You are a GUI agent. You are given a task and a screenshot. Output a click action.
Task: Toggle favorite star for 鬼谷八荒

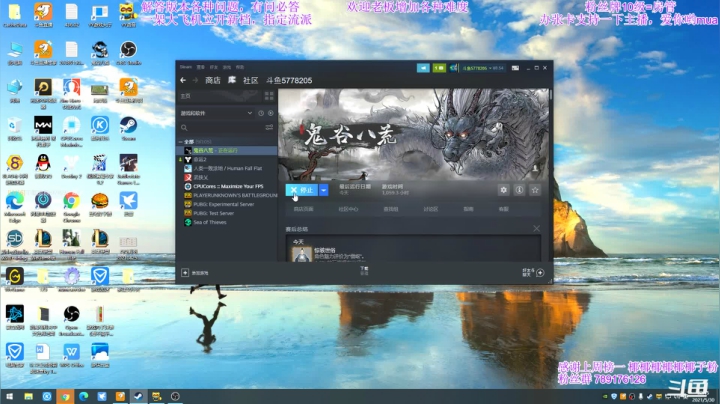tap(535, 190)
